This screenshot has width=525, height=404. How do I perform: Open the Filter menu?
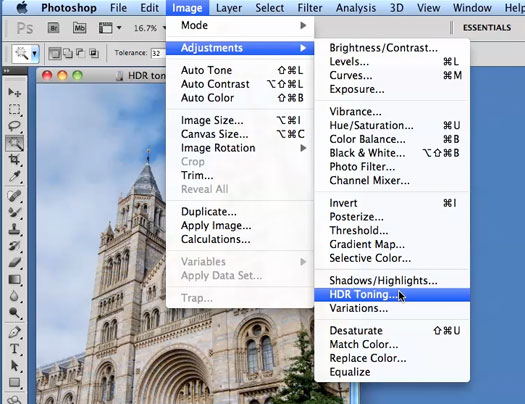(310, 8)
